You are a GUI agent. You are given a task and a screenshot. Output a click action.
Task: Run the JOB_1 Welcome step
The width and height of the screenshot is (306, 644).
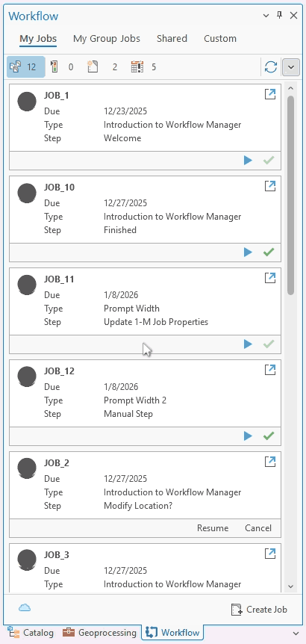coord(248,160)
